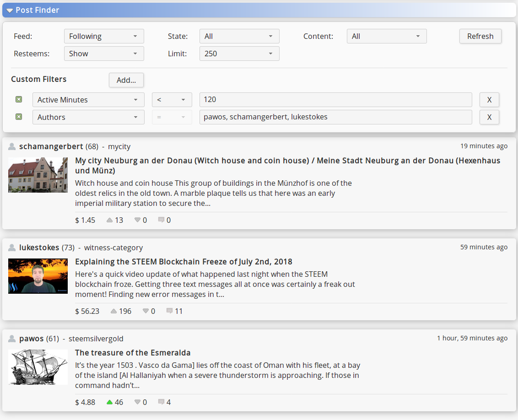Click the $ 1.45 payout value
Image resolution: width=518 pixels, height=420 pixels.
(85, 220)
